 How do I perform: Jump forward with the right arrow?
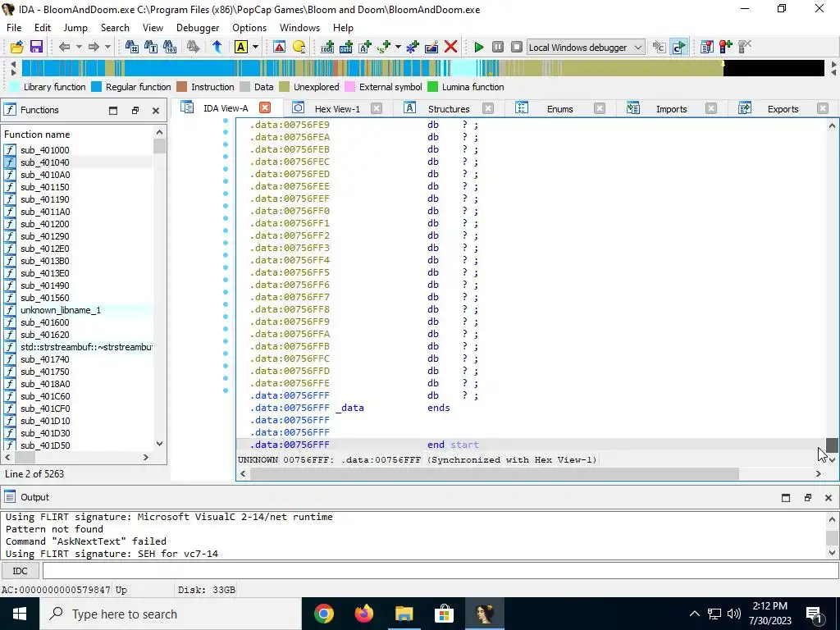point(94,47)
